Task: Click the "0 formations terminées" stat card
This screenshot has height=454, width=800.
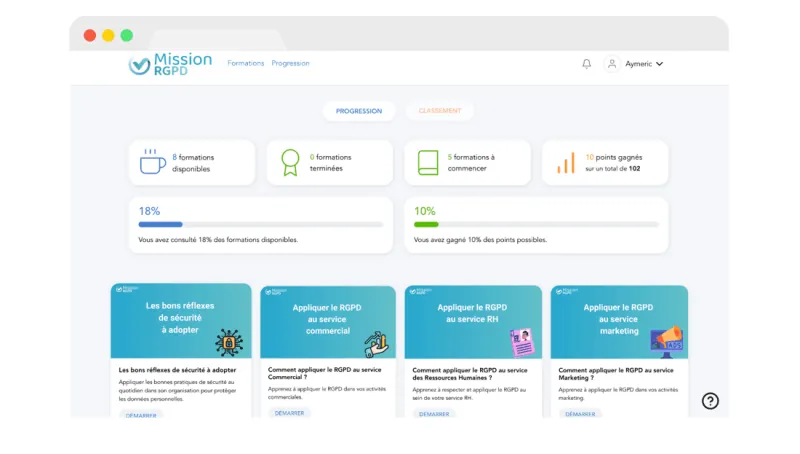Action: point(330,163)
